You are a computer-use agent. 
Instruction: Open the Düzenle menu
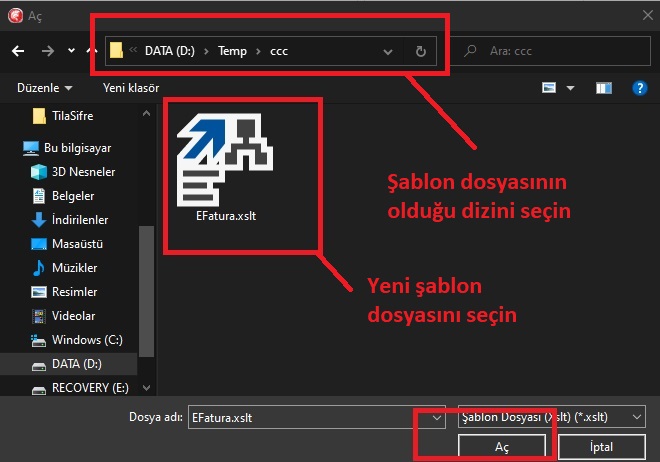click(x=44, y=88)
